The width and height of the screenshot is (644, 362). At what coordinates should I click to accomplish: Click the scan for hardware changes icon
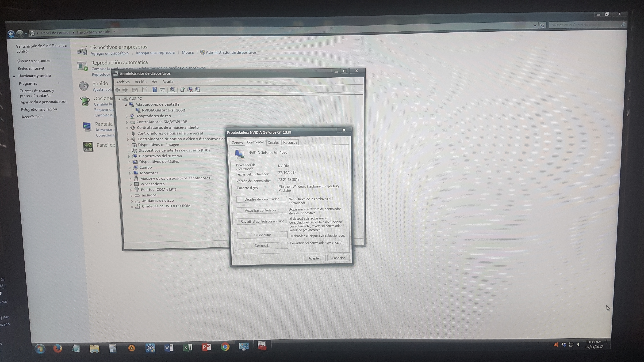[172, 89]
